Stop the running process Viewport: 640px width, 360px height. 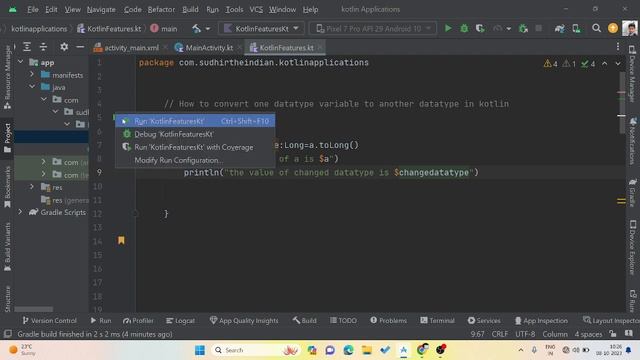(x=539, y=29)
